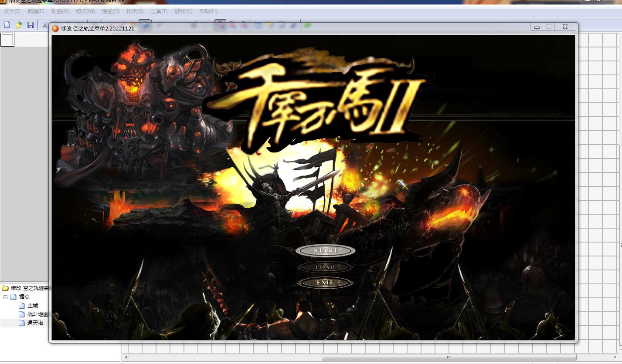
Task: Select the 据点 map in the tree
Action: [x=20, y=297]
